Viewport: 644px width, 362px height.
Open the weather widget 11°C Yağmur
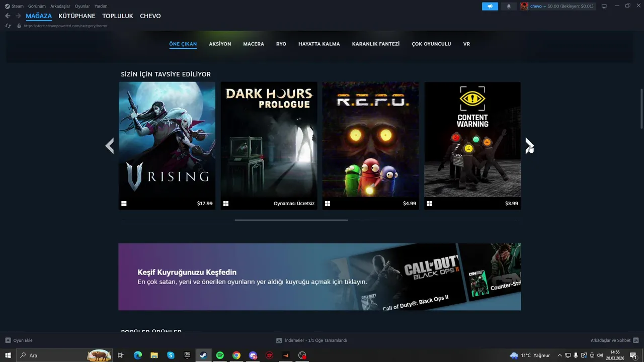530,355
